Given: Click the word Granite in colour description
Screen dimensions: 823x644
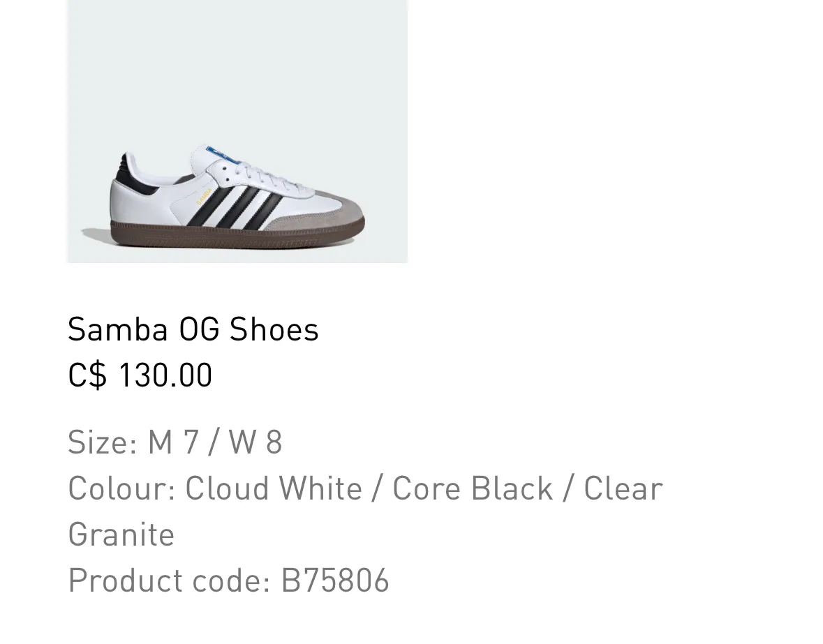Looking at the screenshot, I should [x=121, y=534].
